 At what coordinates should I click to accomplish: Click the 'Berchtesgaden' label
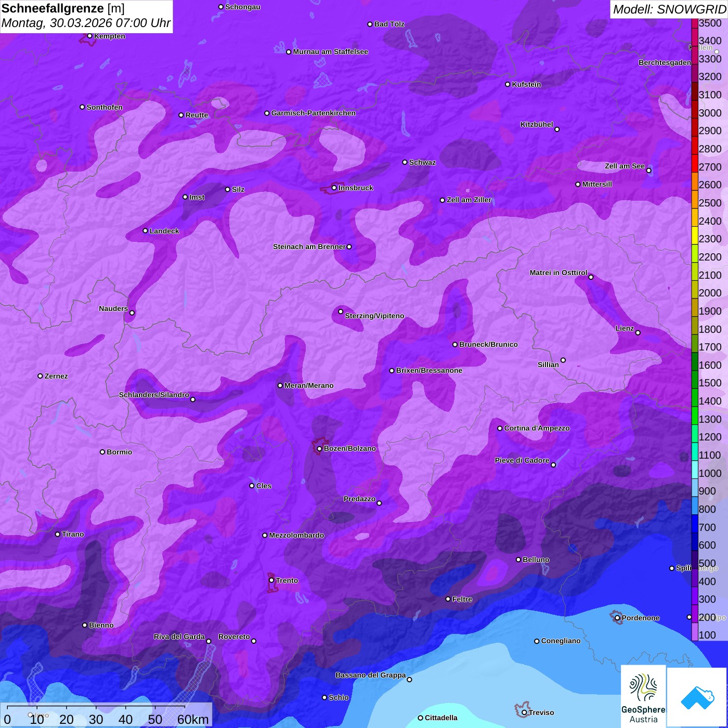pyautogui.click(x=665, y=62)
